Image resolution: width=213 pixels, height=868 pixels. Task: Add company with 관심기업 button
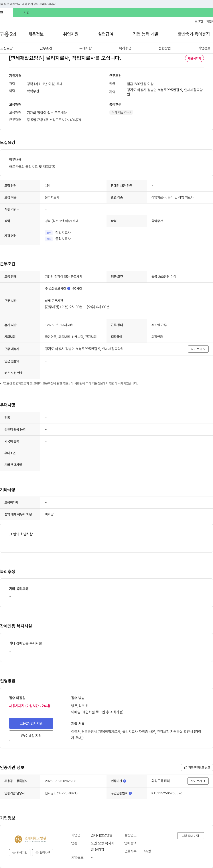tap(20, 852)
